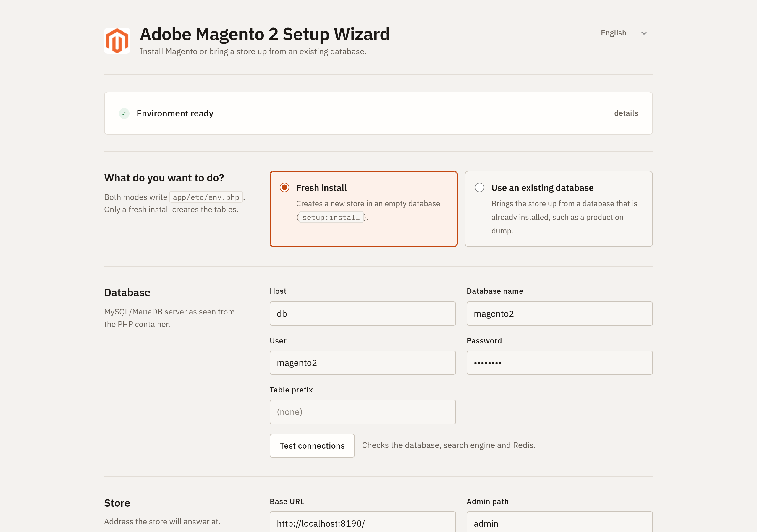
Task: Click the 'What do you want to do?' heading
Action: pos(164,178)
